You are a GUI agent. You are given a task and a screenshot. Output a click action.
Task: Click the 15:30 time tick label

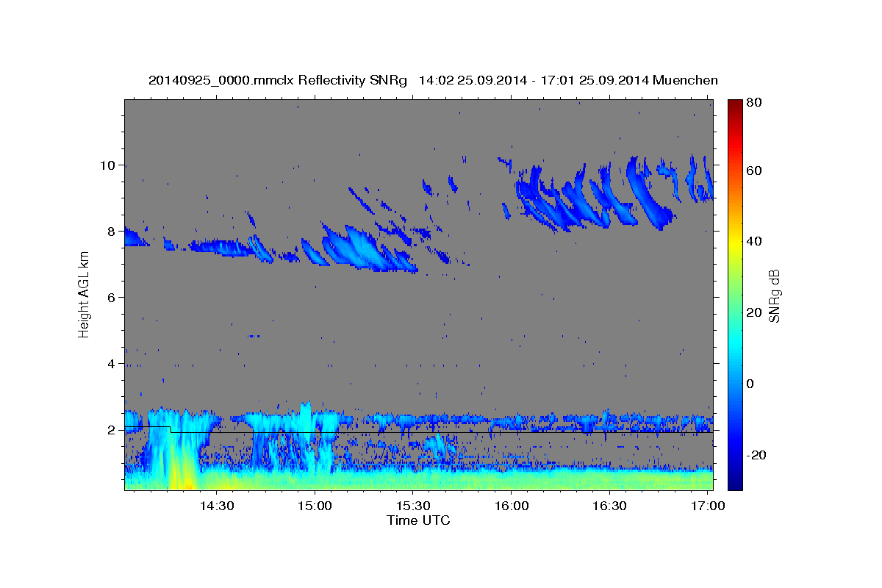414,506
